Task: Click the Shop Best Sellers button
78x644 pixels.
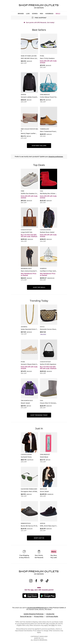Action: [39, 146]
